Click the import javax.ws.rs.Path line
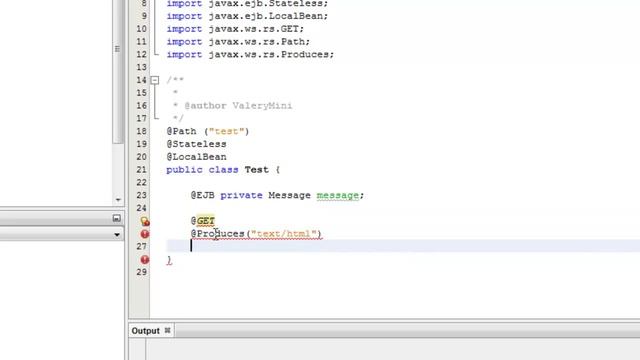Viewport: 640px width, 360px height. pos(238,42)
